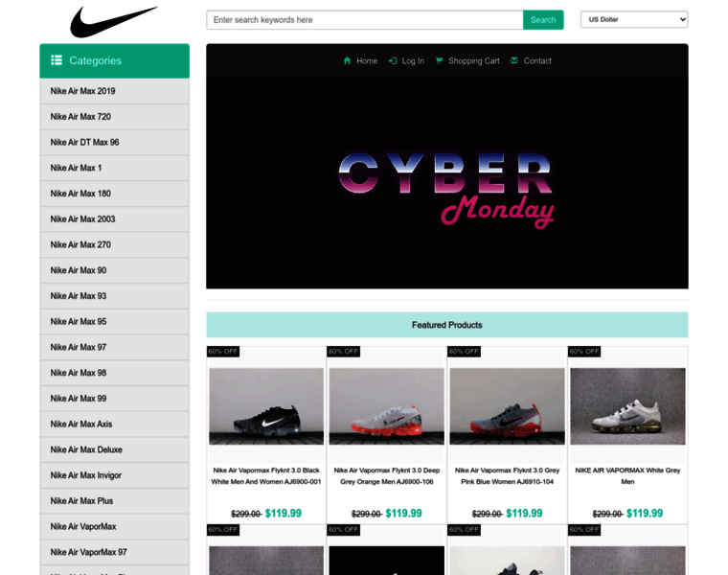The width and height of the screenshot is (728, 575).
Task: Select the Nike Air VaporMax category
Action: pyautogui.click(x=114, y=527)
